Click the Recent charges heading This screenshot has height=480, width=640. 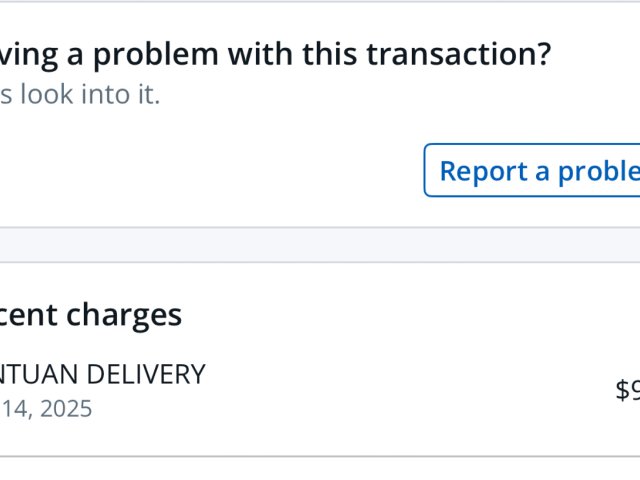tap(90, 315)
